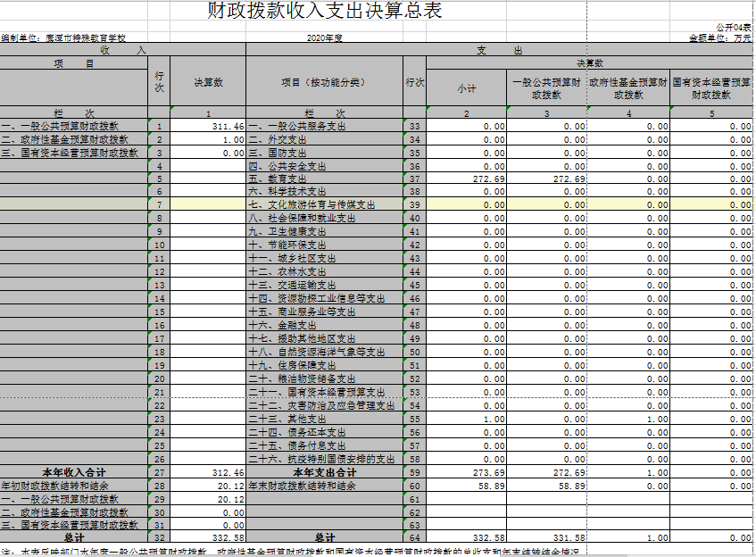Select the 二十三、其他支出 cell

pos(325,419)
